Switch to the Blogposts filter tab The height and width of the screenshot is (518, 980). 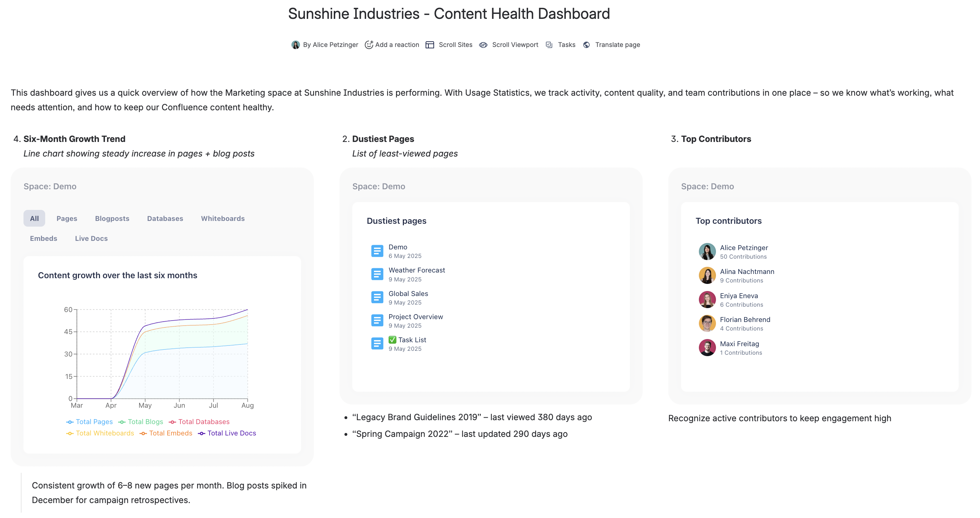tap(112, 218)
